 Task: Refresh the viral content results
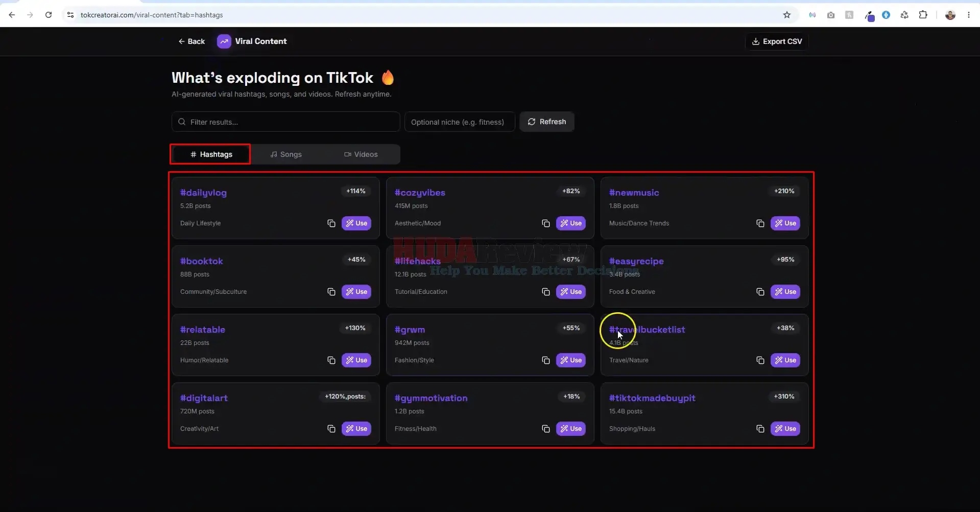tap(547, 122)
